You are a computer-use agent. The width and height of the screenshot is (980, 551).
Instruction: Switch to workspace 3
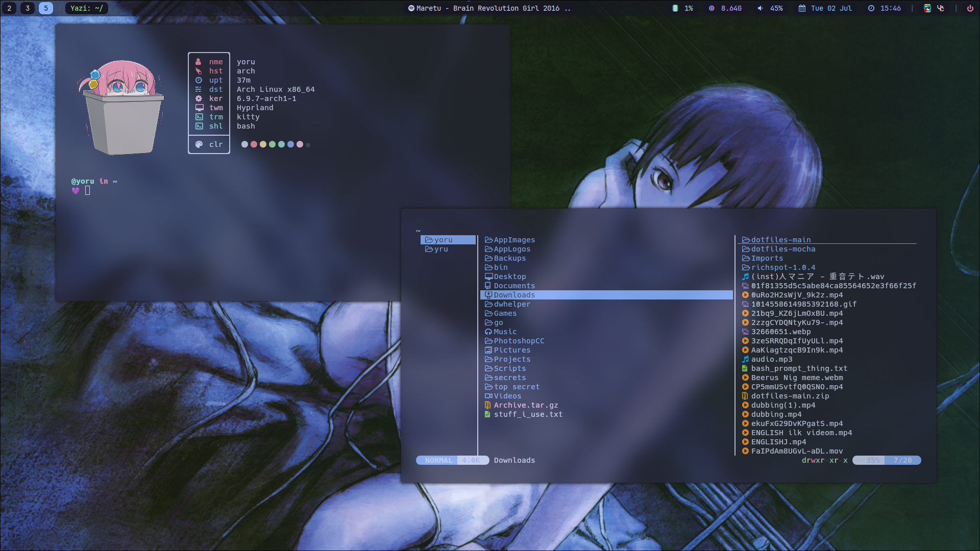[x=28, y=8]
